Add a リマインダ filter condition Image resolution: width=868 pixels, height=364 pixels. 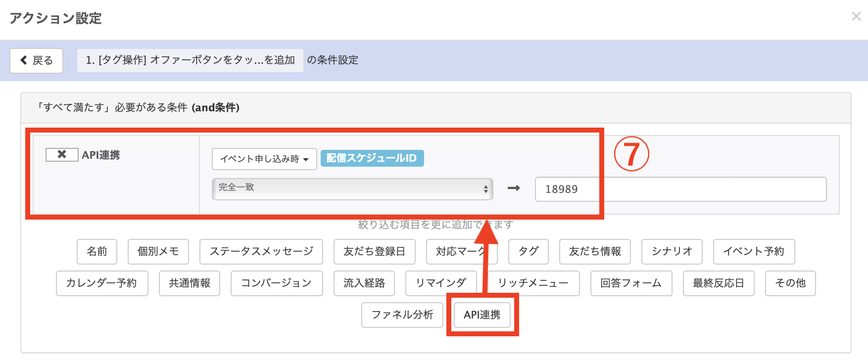441,283
